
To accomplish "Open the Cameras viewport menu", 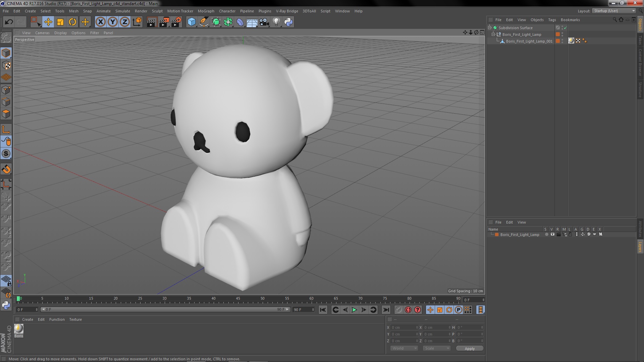I will coord(42,33).
